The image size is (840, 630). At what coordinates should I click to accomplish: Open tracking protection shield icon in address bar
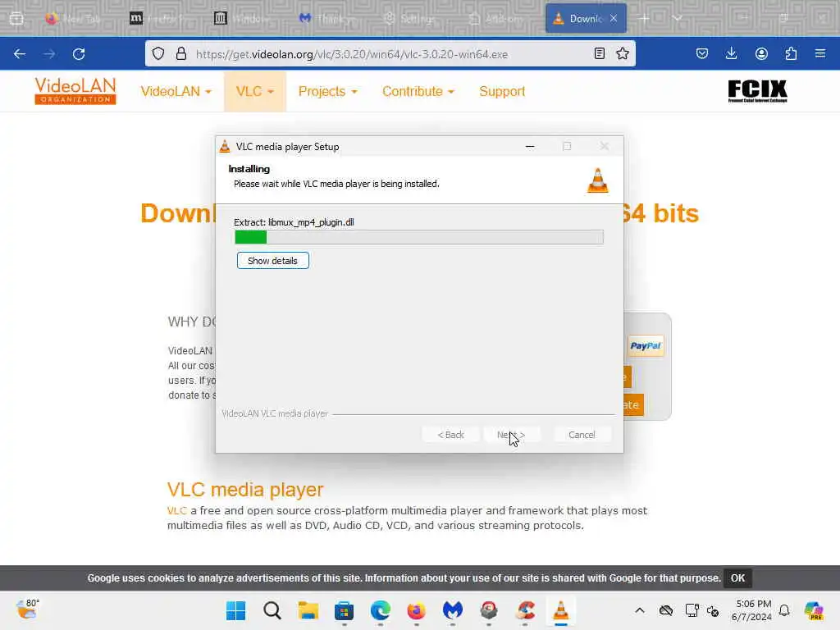click(x=158, y=53)
